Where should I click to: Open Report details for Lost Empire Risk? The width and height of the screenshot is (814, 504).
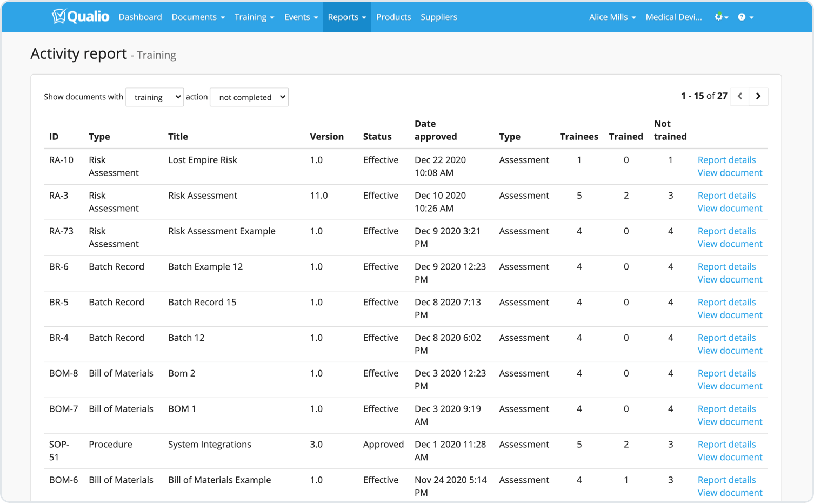(726, 160)
